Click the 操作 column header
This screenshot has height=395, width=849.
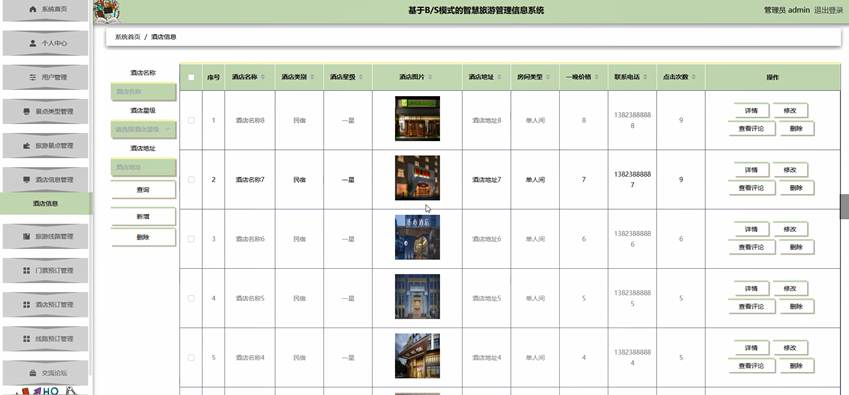[773, 77]
